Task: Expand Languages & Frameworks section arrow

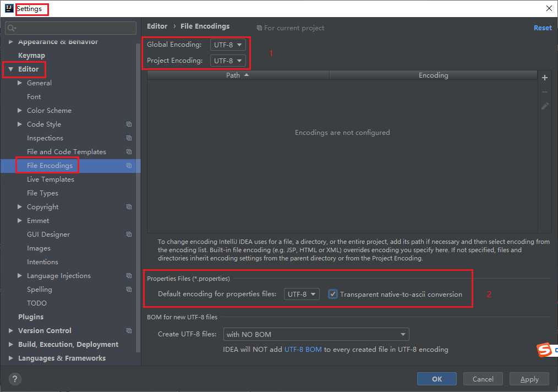Action: coord(10,358)
